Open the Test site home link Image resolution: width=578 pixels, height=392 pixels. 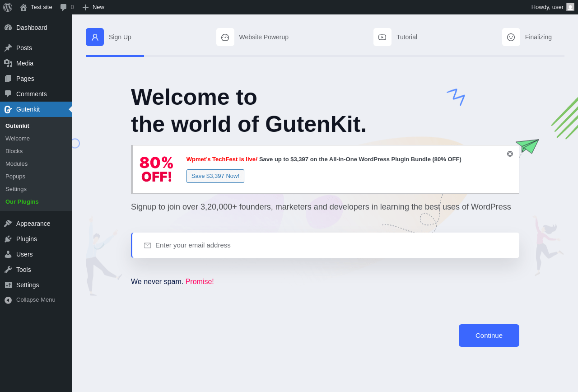36,7
